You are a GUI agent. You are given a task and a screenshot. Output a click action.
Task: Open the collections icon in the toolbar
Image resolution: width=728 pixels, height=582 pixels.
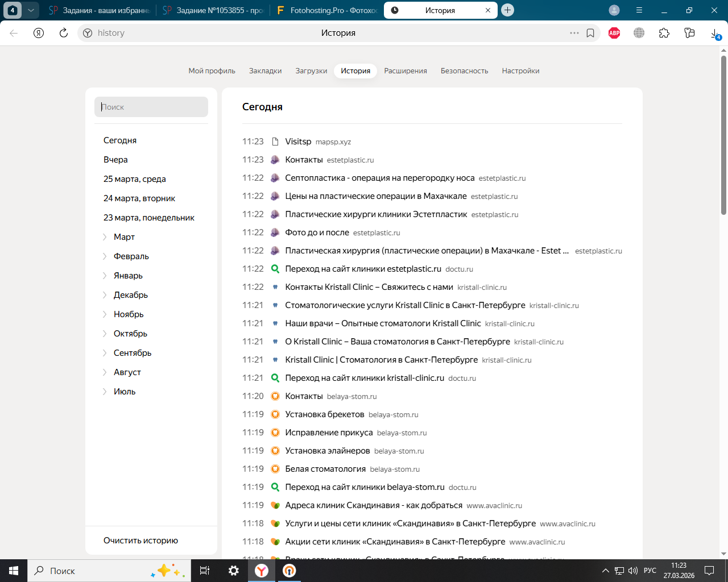point(689,33)
